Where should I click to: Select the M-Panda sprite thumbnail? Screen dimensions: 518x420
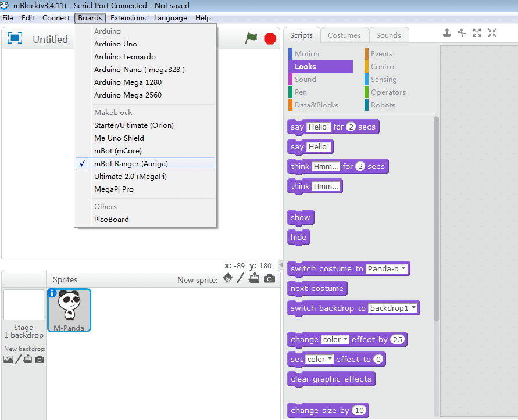(x=69, y=310)
